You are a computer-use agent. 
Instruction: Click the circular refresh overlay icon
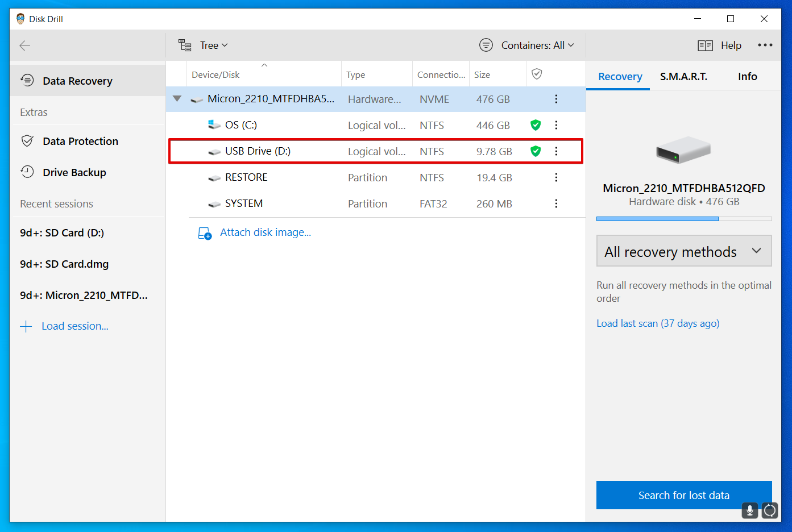[770, 510]
